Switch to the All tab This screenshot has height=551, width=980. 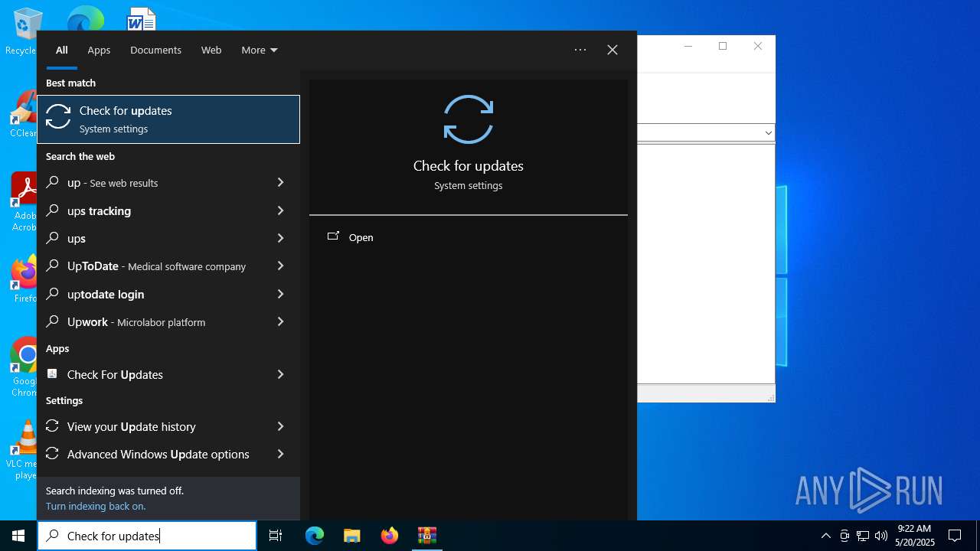(x=62, y=50)
